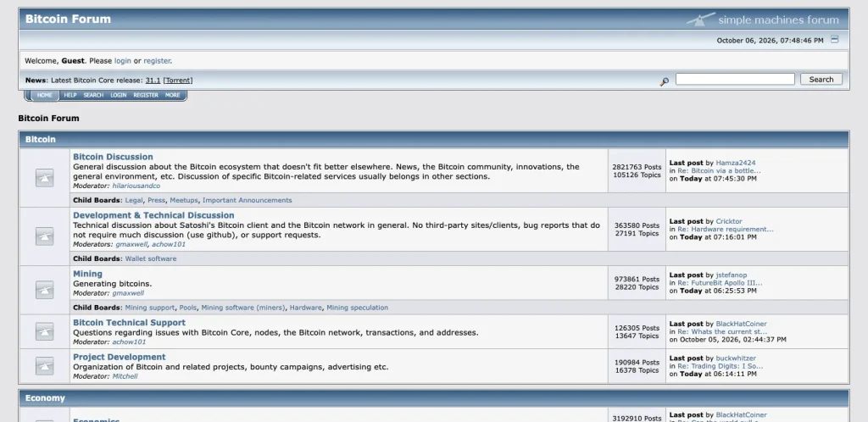View gmaxwell profile under Development board
This screenshot has height=422, width=868.
point(131,244)
